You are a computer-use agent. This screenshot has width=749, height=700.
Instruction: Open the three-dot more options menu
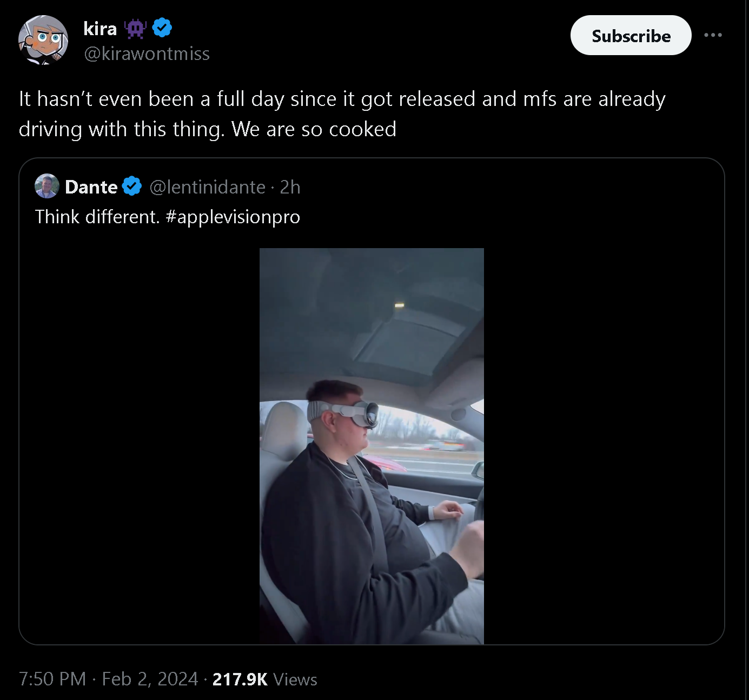[713, 35]
